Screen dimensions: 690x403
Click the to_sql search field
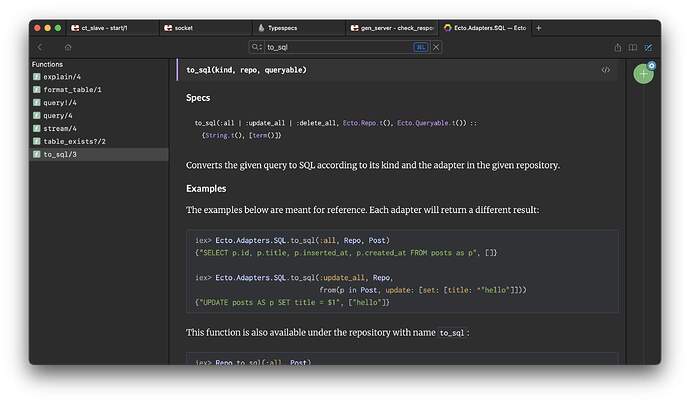pos(339,47)
